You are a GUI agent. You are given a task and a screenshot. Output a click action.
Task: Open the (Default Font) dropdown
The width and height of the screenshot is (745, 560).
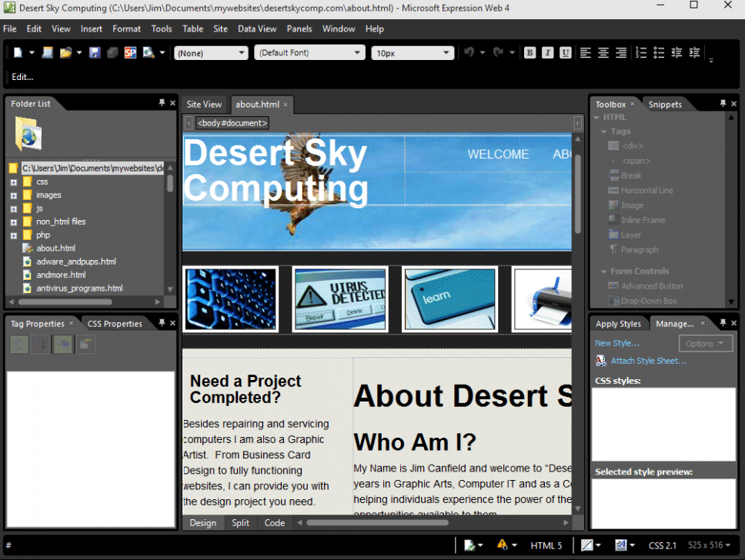click(310, 52)
